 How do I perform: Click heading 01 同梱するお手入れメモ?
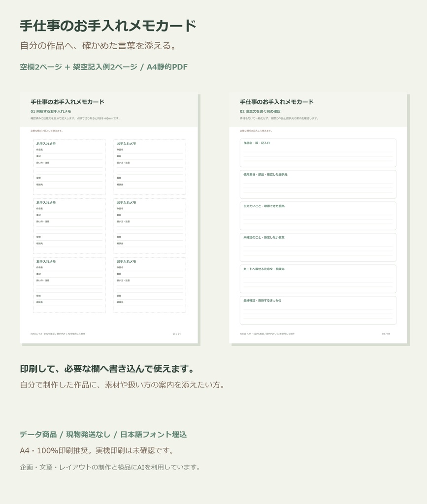point(51,112)
